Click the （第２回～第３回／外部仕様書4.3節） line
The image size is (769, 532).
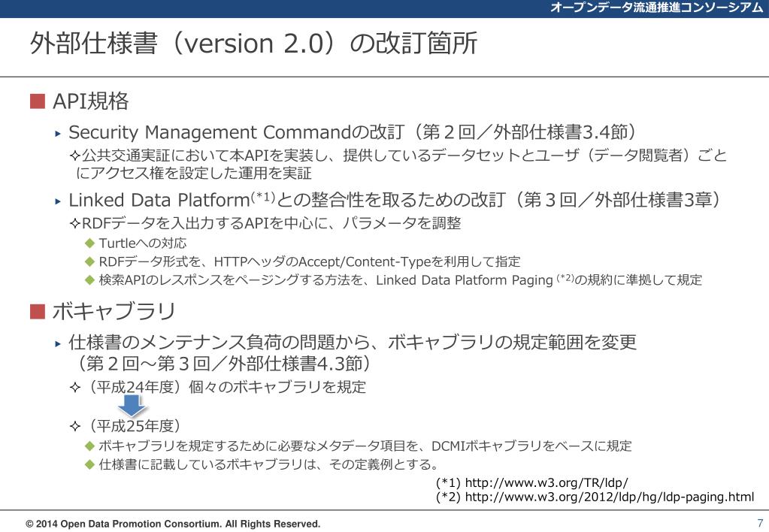click(x=223, y=364)
